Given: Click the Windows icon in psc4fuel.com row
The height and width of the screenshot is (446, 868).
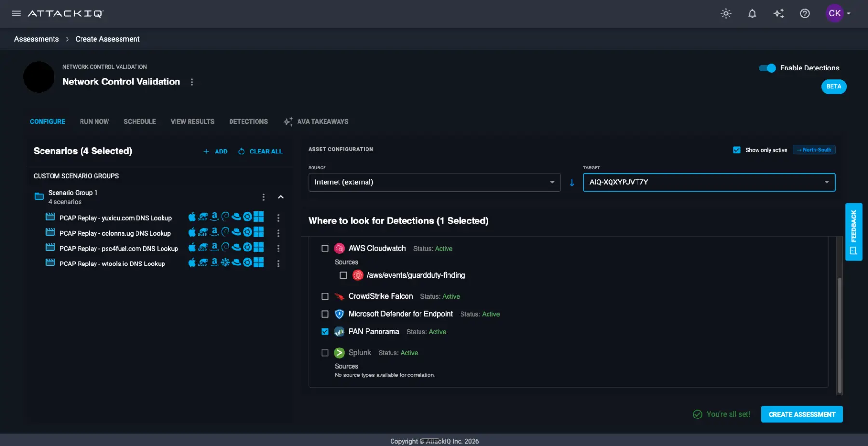Looking at the screenshot, I should (x=259, y=248).
